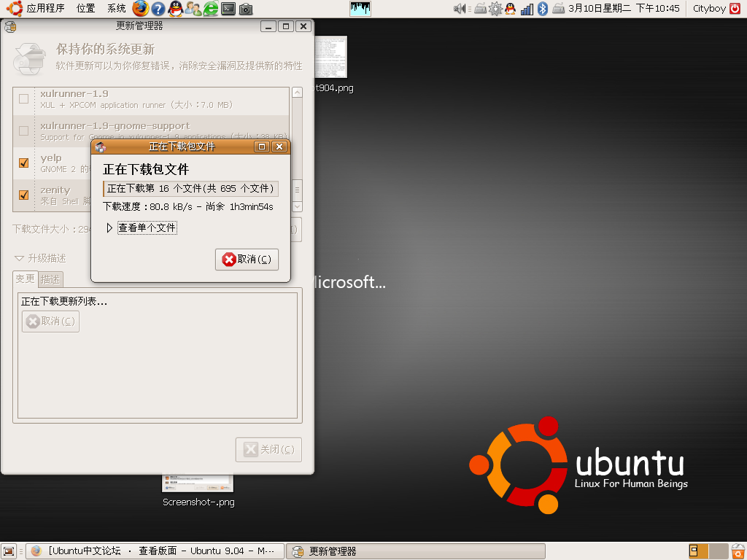Select the yelp package name

51,158
